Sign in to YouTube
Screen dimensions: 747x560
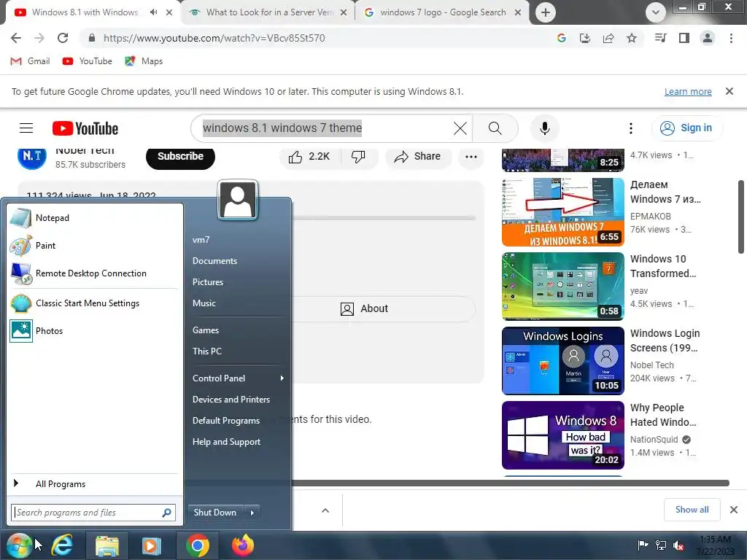click(686, 128)
